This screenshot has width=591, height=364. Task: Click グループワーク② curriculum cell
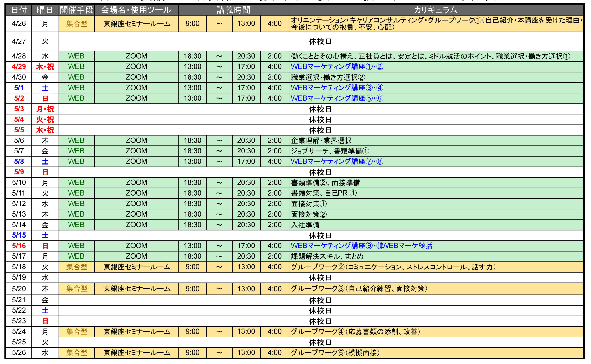436,267
